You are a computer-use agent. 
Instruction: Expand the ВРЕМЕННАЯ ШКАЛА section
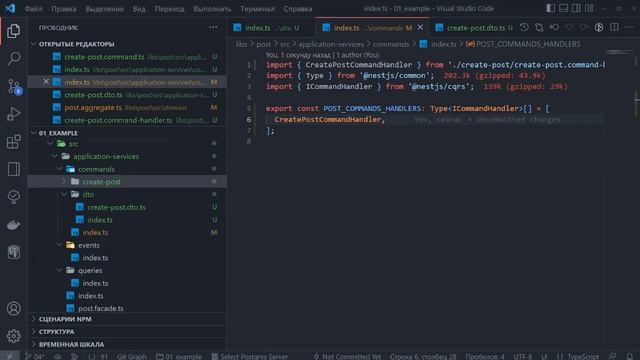tap(127, 344)
